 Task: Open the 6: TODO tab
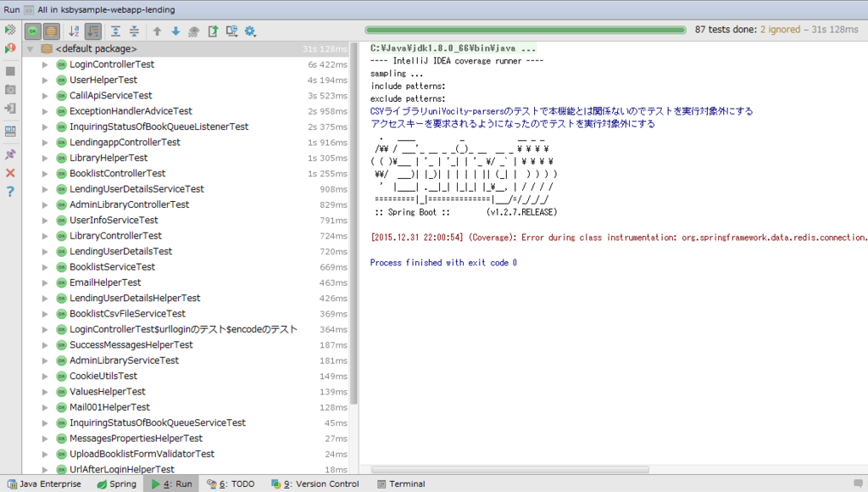231,484
